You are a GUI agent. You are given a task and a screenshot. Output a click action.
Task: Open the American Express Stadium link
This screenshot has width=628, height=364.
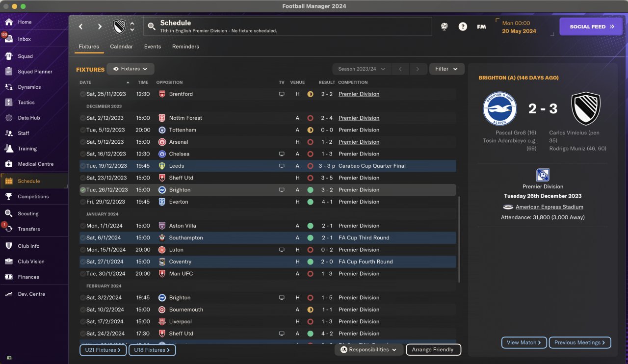(x=549, y=207)
